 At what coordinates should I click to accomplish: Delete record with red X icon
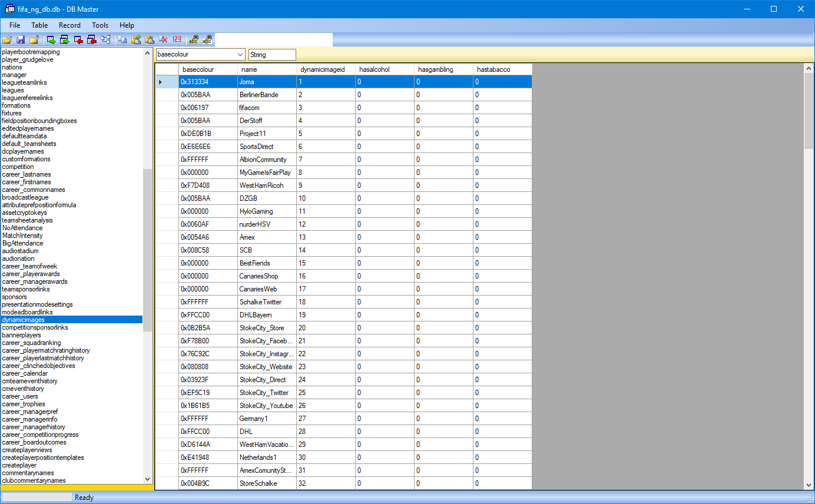coord(163,40)
